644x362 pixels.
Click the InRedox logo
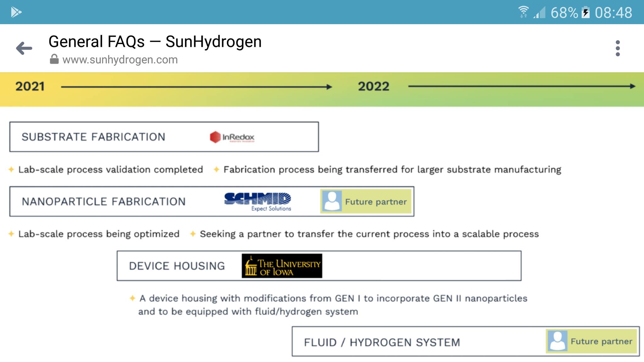point(232,137)
